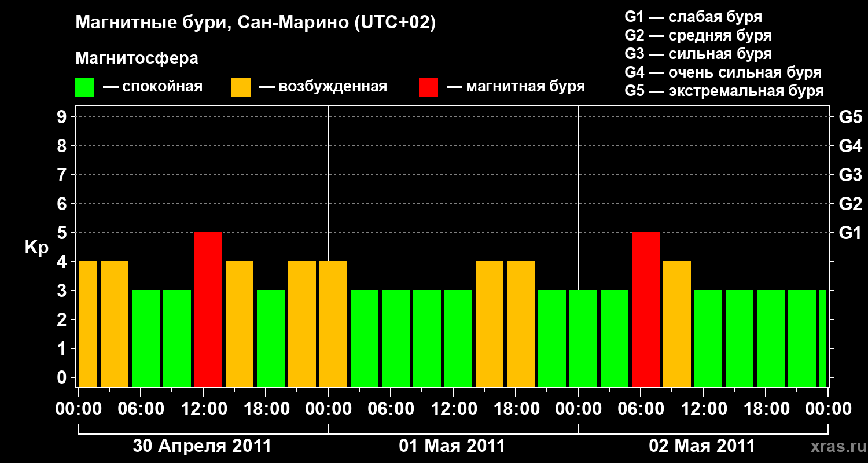Click the '12:00' time label for 02 Мая
This screenshot has height=463, width=868.
coord(703,410)
